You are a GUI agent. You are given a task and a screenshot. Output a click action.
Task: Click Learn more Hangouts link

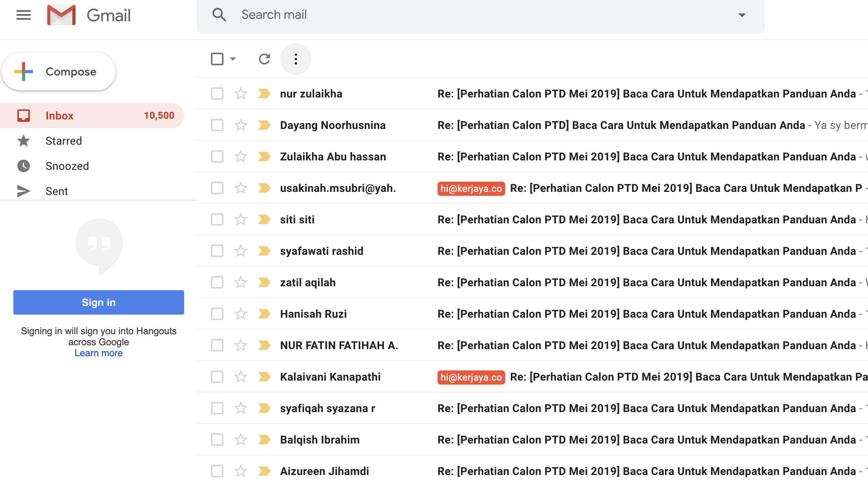click(98, 353)
